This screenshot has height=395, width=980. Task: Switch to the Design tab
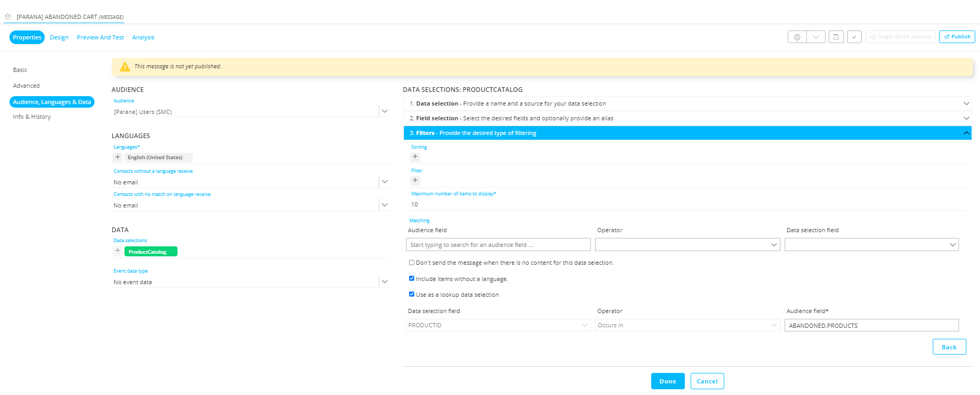(x=59, y=37)
